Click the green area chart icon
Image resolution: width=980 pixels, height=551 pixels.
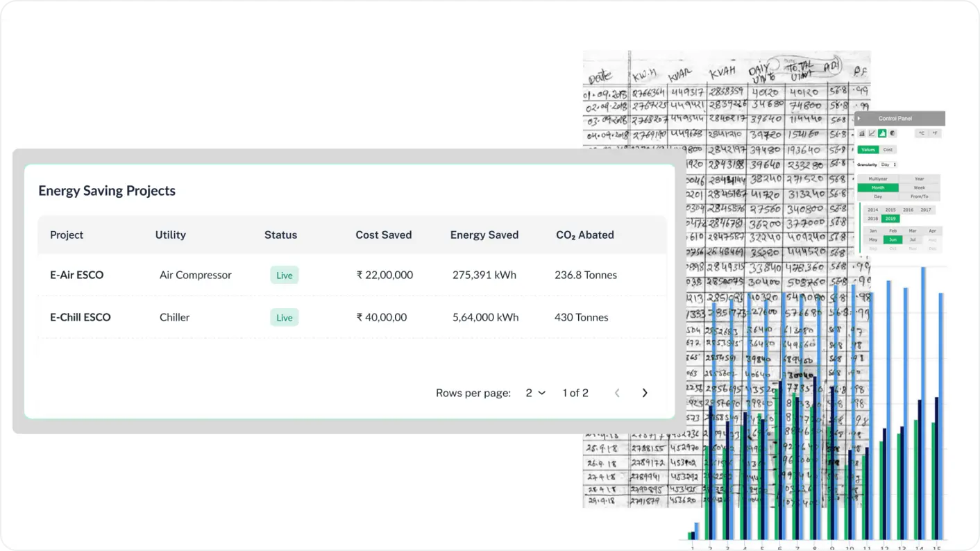point(882,133)
